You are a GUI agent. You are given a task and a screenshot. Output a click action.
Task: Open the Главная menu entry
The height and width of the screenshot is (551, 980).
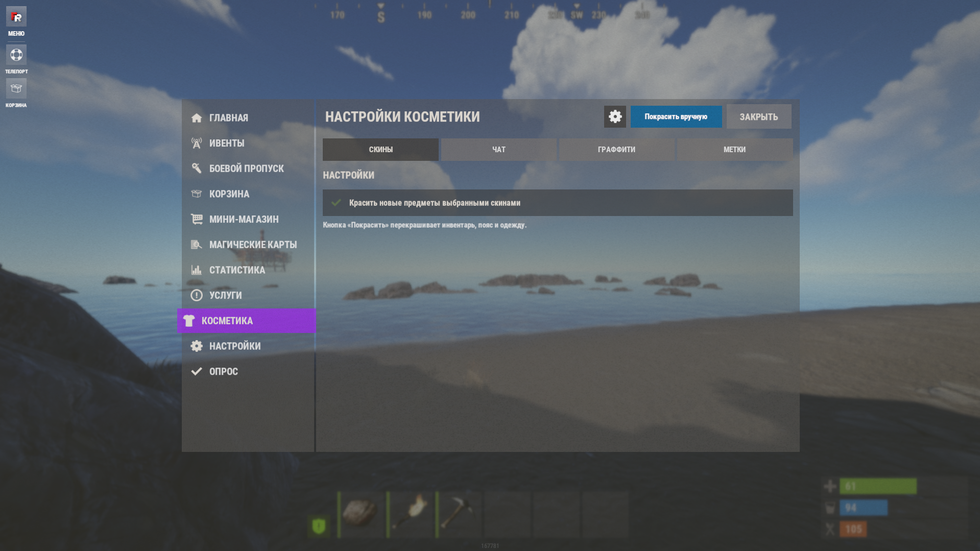pos(248,118)
